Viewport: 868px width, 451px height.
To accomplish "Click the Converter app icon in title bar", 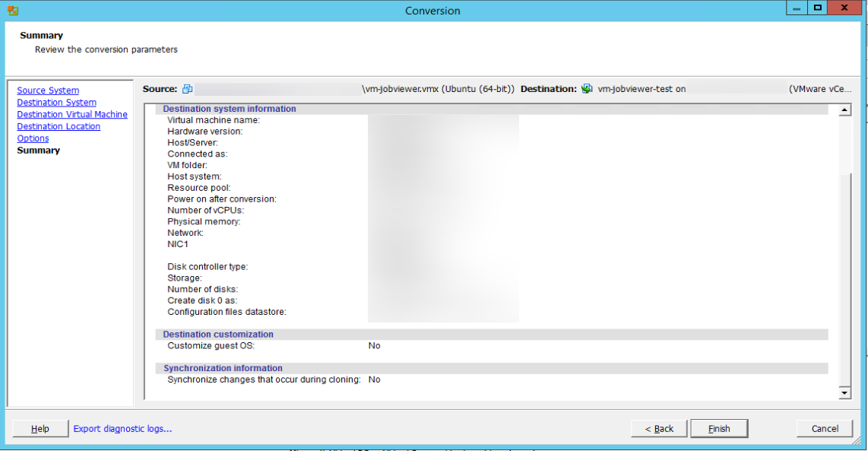I will click(12, 11).
